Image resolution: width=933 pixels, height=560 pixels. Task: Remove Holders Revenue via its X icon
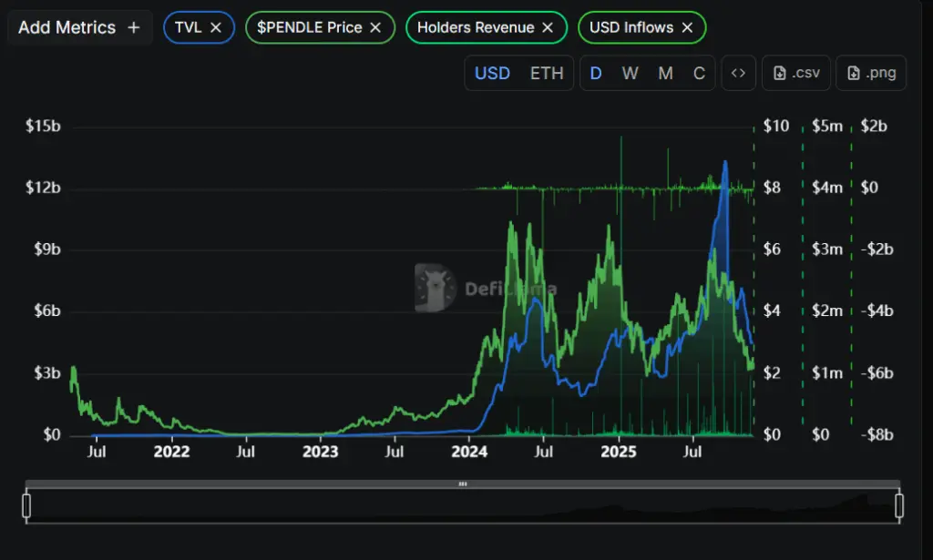click(x=548, y=27)
